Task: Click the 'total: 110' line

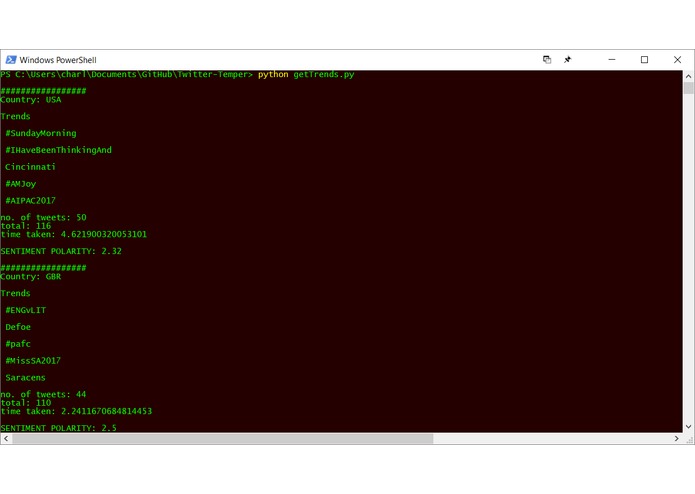Action: 26,403
